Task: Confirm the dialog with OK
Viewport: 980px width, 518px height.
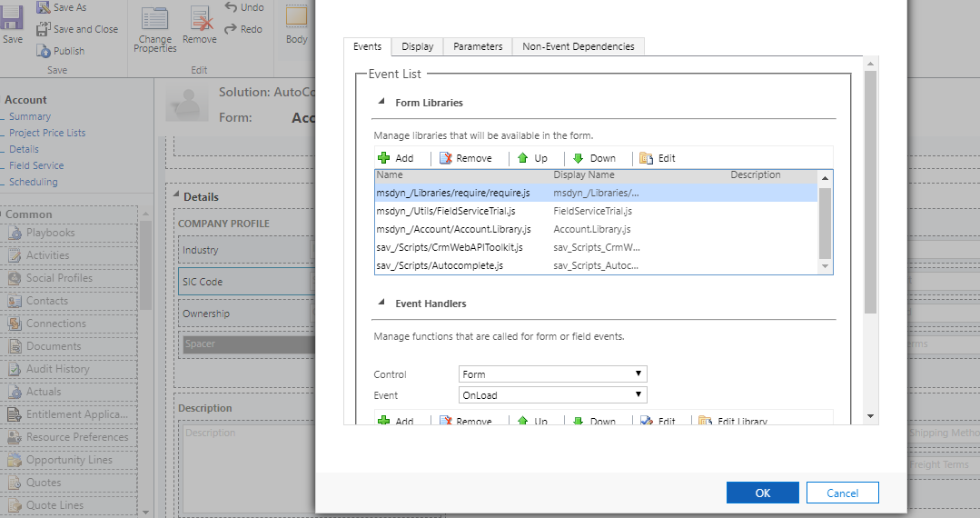Action: 763,493
